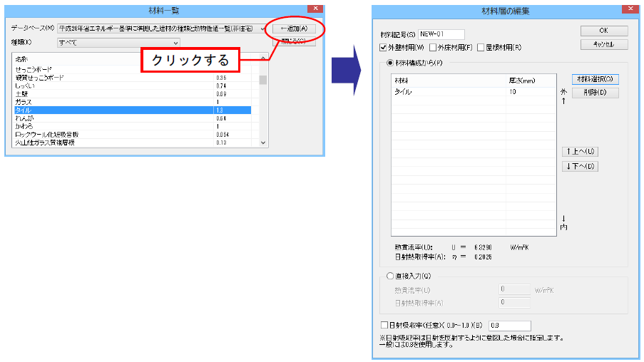Move layer up with ↑上へ(U)
The image size is (644, 362).
tap(580, 152)
